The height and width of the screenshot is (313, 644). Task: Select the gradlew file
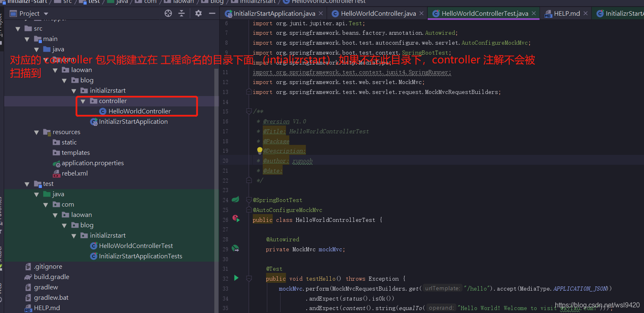click(46, 287)
